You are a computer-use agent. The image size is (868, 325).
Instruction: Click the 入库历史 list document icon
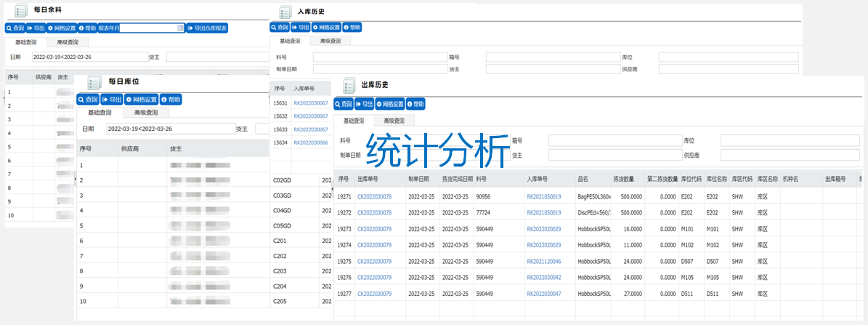click(285, 12)
